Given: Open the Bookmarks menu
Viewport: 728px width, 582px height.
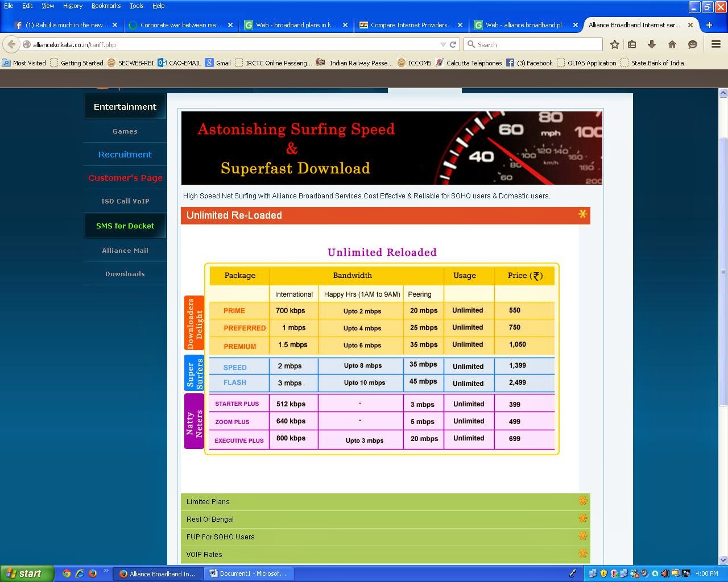Looking at the screenshot, I should tap(106, 6).
